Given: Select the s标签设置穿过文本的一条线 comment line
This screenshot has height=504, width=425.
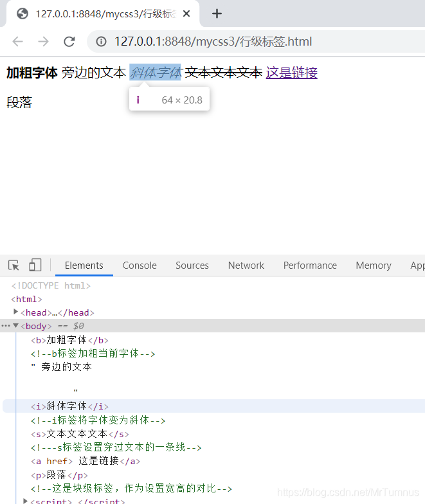Looking at the screenshot, I should (x=116, y=447).
